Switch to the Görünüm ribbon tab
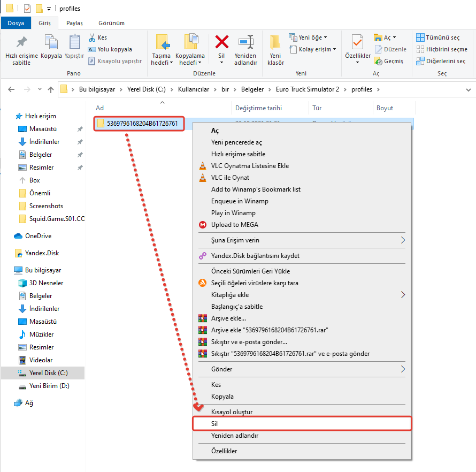 point(111,23)
